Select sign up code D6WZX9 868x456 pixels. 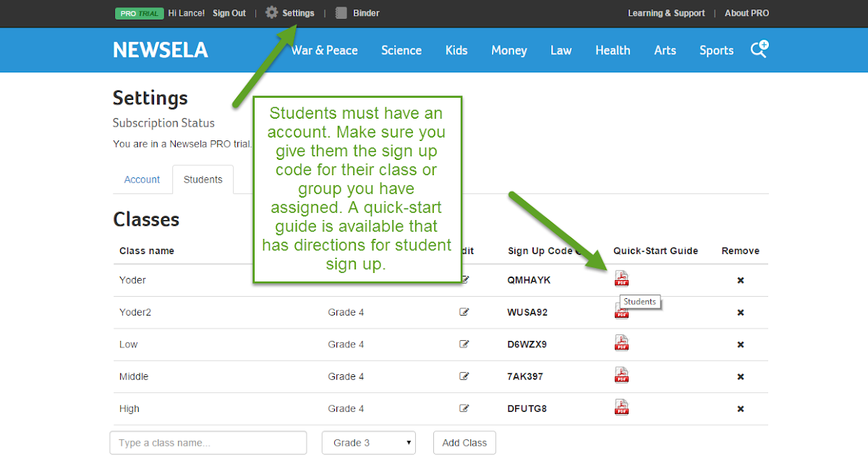coord(527,344)
